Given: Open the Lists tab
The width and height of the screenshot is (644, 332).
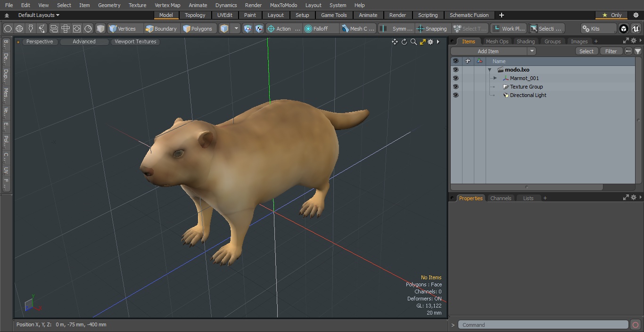Looking at the screenshot, I should (x=528, y=198).
